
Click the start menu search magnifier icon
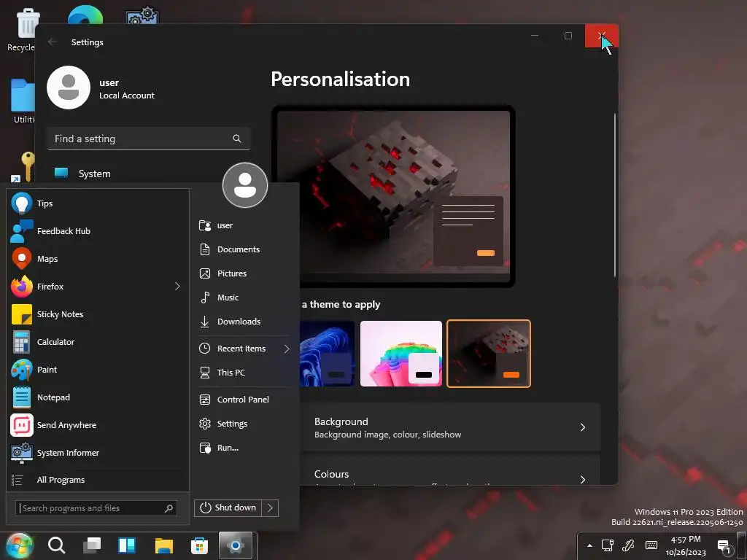[169, 508]
